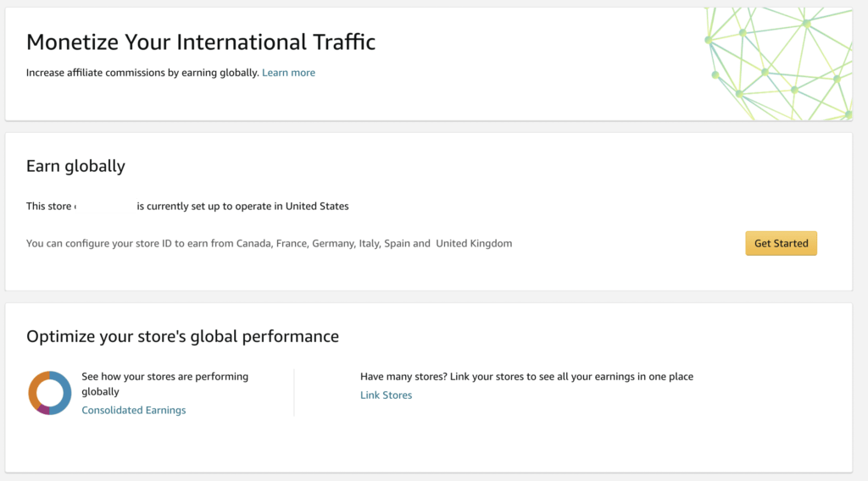
Task: Open the Learn more link
Action: click(288, 73)
